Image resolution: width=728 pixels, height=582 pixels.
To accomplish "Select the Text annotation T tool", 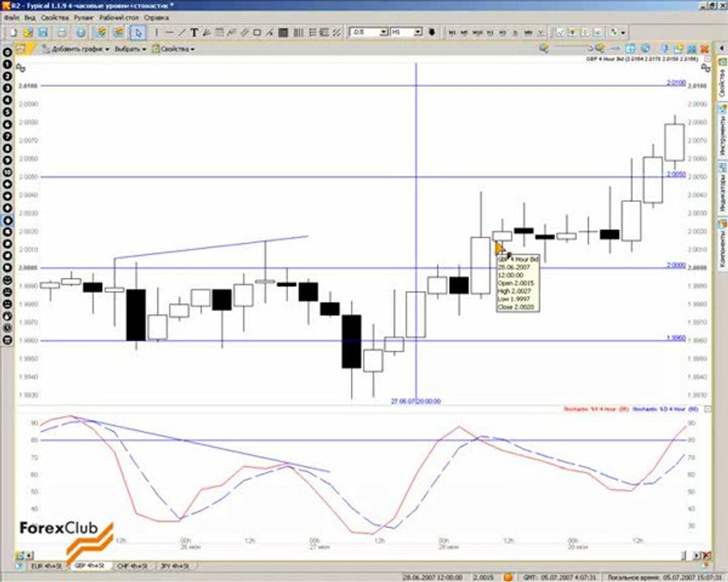I will pyautogui.click(x=194, y=32).
